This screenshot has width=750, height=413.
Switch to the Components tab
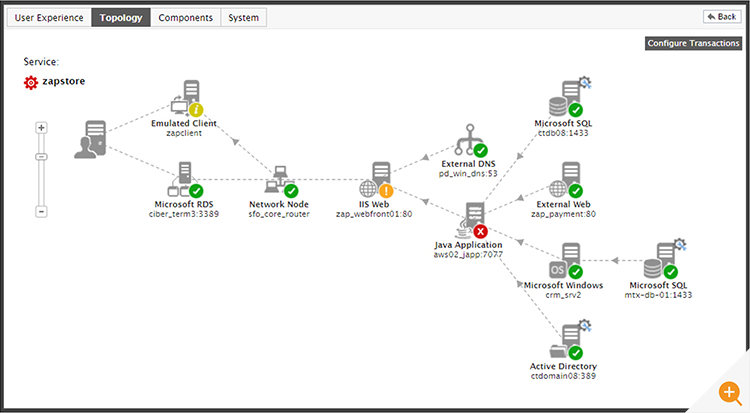click(x=186, y=18)
